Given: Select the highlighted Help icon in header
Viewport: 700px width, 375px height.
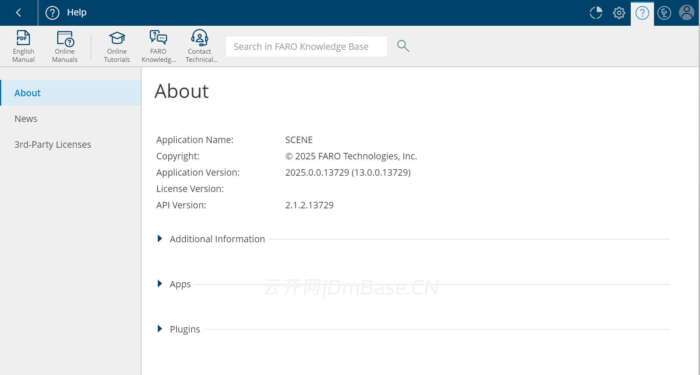Looking at the screenshot, I should [x=642, y=13].
